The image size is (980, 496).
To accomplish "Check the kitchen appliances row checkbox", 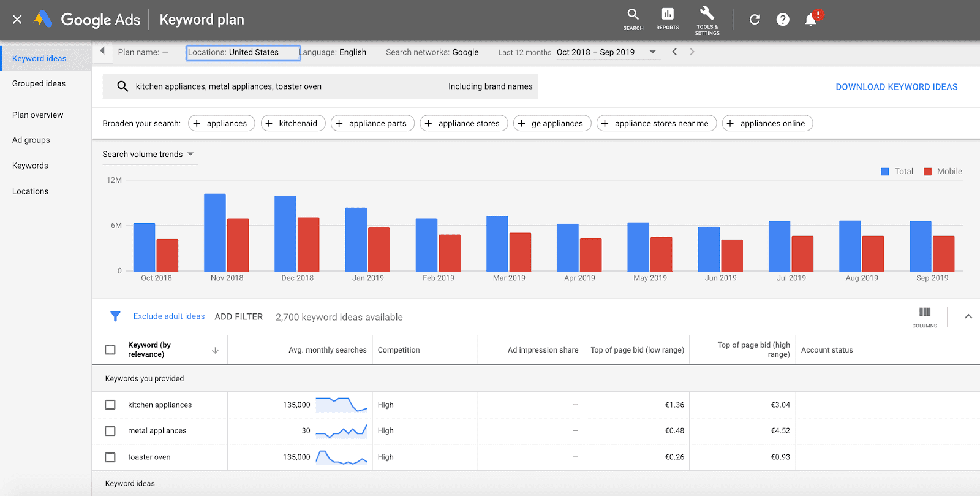I will 110,405.
